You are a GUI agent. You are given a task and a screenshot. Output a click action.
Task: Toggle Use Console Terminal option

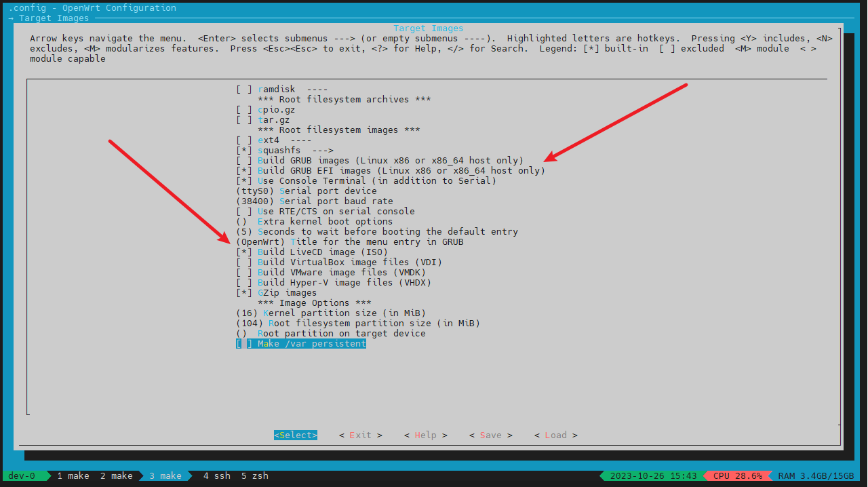click(x=244, y=181)
